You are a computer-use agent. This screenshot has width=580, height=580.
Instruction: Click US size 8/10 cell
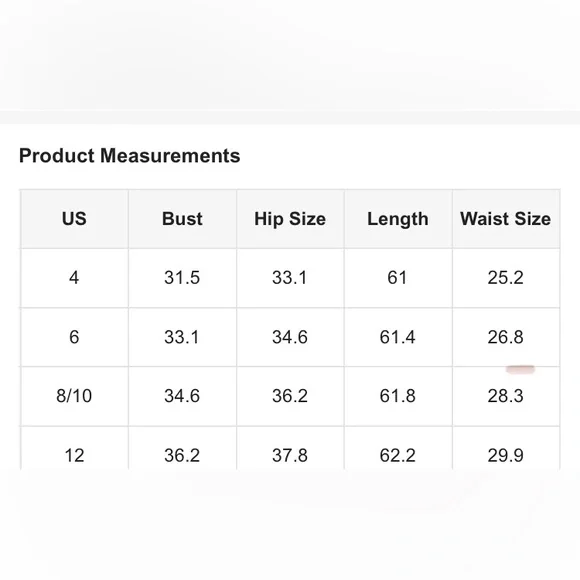[x=74, y=396]
